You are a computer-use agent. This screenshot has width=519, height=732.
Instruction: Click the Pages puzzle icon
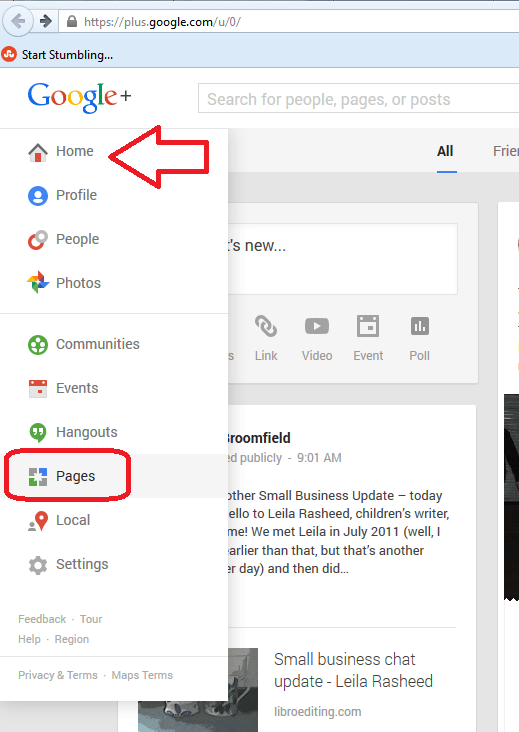tap(38, 477)
